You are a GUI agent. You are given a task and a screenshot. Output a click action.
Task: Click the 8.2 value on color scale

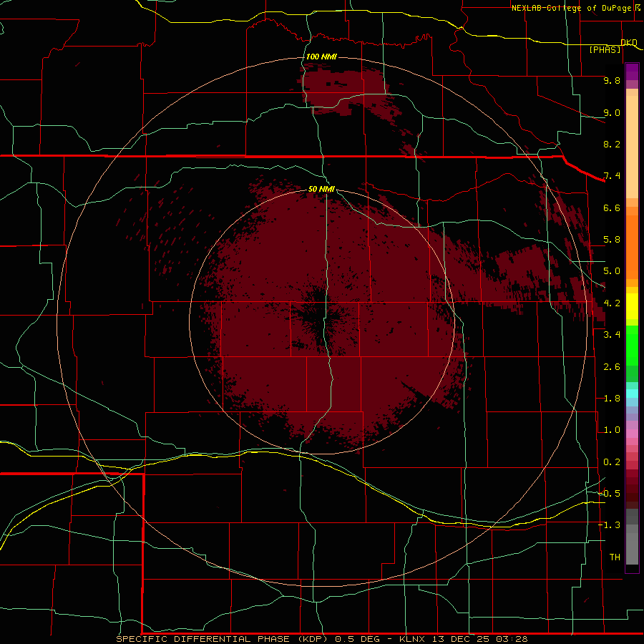coord(612,144)
